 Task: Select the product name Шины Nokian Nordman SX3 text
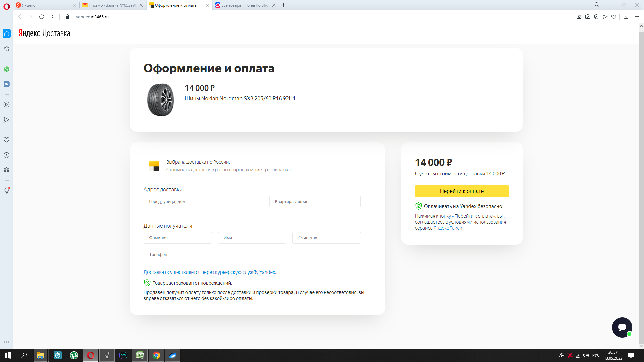240,98
